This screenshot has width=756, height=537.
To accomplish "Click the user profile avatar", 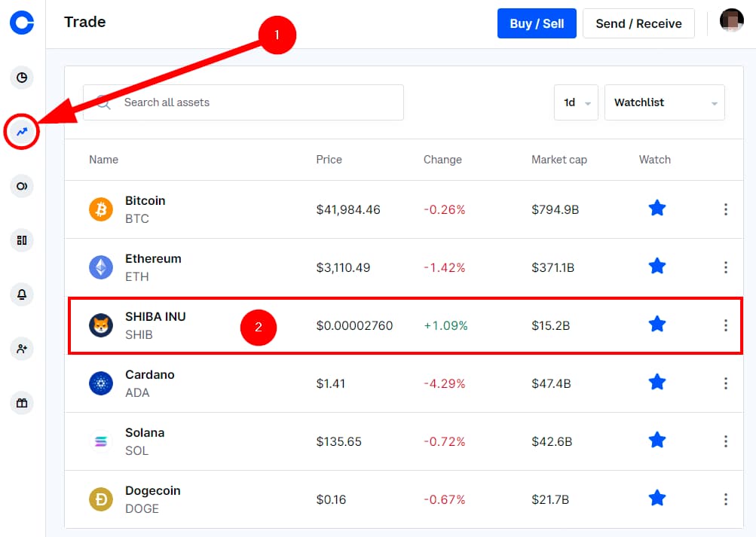I will click(731, 20).
